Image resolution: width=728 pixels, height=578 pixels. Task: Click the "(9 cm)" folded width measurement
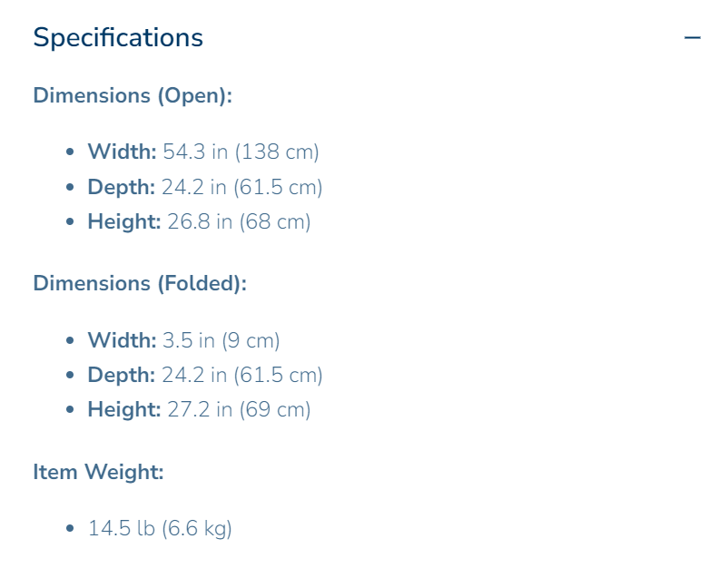[x=251, y=340]
